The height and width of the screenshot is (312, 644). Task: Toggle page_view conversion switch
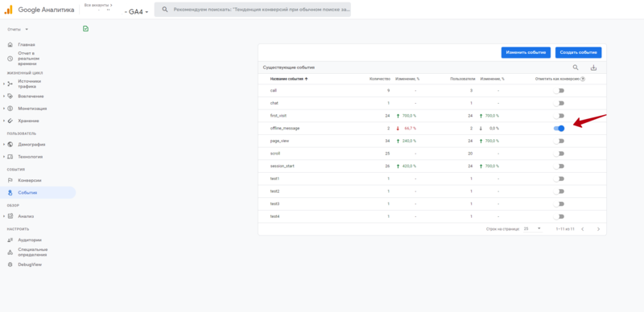pos(559,141)
